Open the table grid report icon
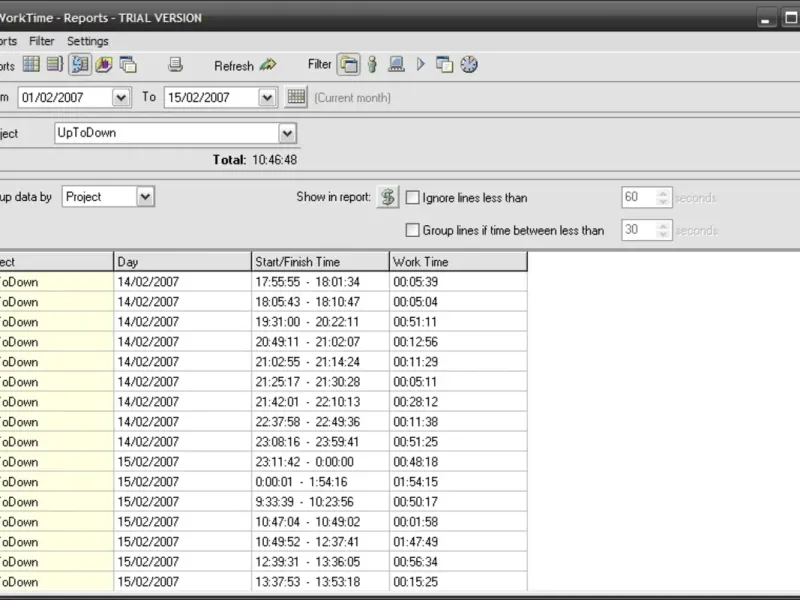Viewport: 800px width, 600px height. (x=31, y=64)
